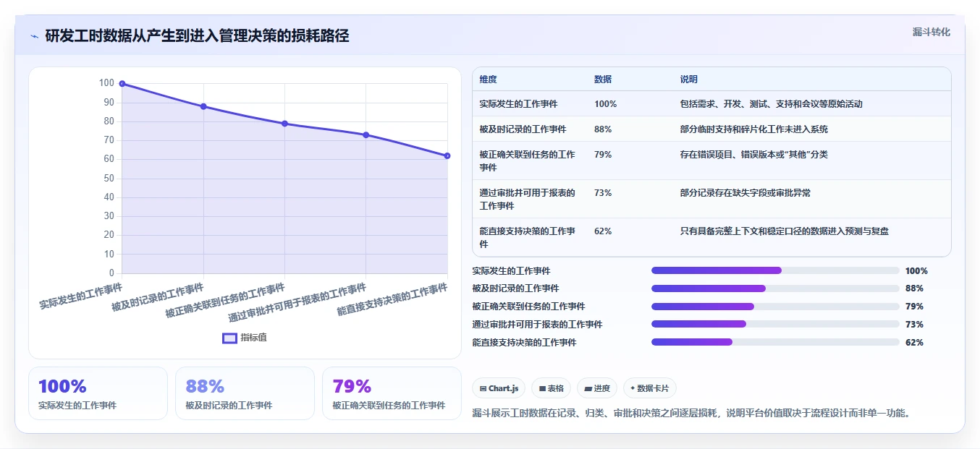This screenshot has width=980, height=449.
Task: Click the y-axis label 100
Action: tap(106, 83)
